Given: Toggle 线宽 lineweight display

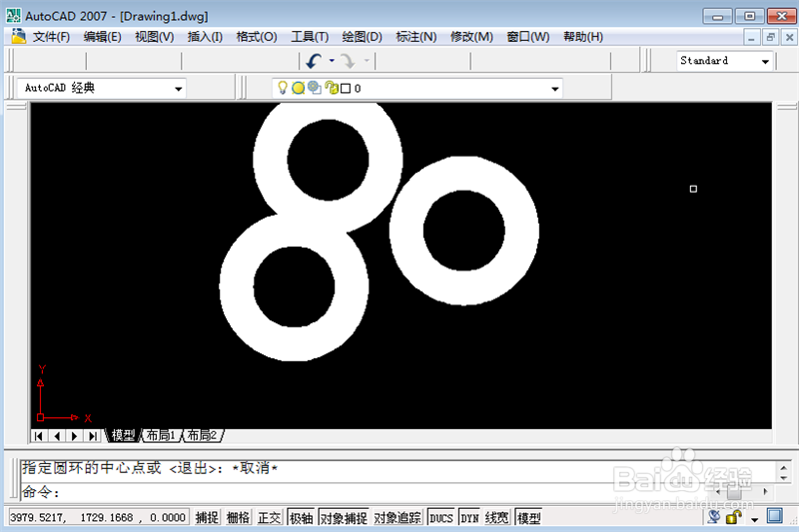Looking at the screenshot, I should (496, 518).
